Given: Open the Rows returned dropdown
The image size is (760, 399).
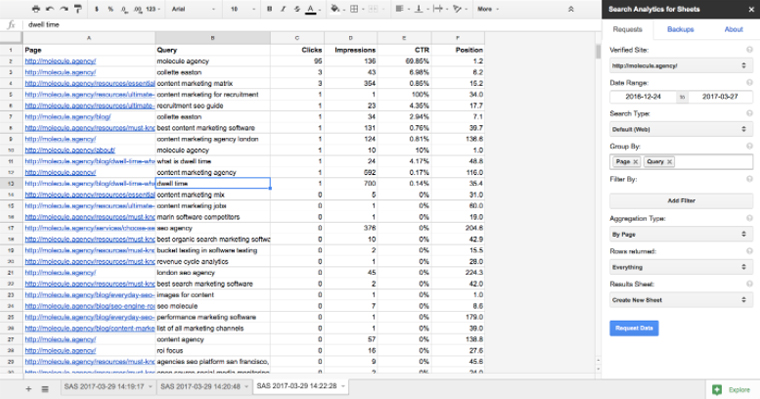Looking at the screenshot, I should click(681, 267).
